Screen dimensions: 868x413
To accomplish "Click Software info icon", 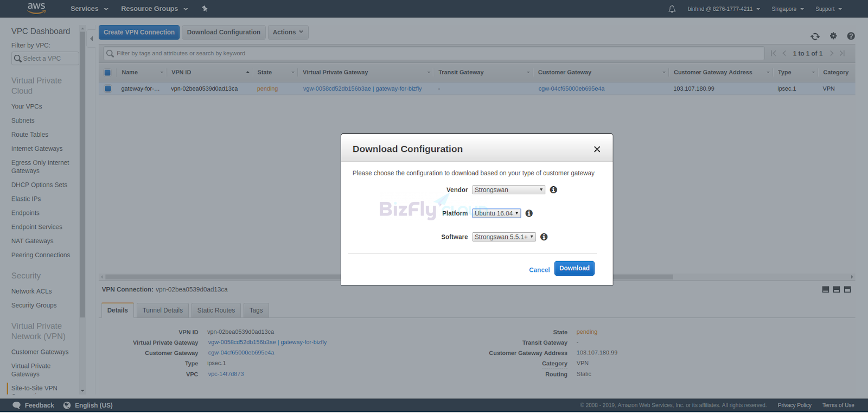I will tap(544, 237).
